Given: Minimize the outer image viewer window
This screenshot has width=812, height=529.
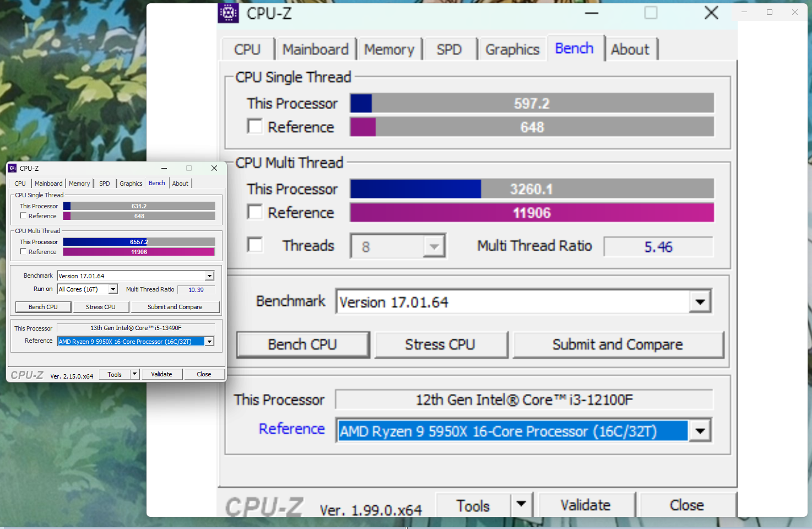Looking at the screenshot, I should coord(744,12).
